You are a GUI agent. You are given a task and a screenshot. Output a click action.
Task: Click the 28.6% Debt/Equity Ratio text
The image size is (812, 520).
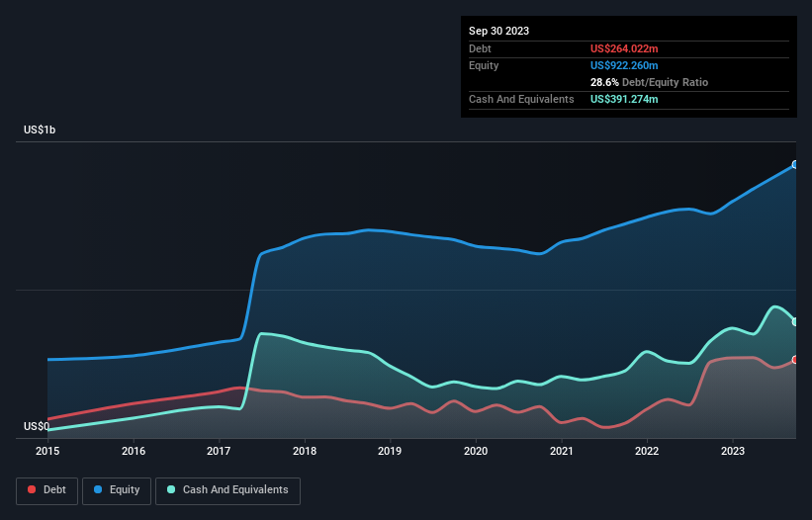pyautogui.click(x=649, y=82)
